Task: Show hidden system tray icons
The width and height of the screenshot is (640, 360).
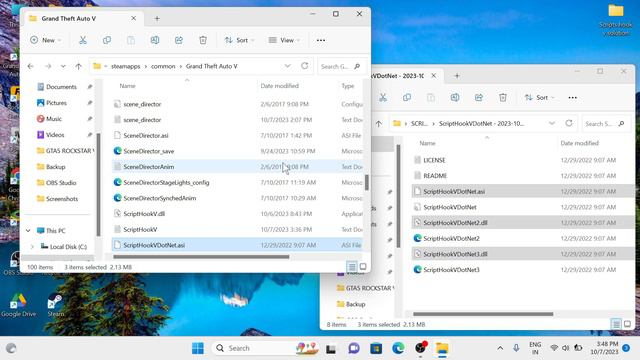Action: [500, 348]
